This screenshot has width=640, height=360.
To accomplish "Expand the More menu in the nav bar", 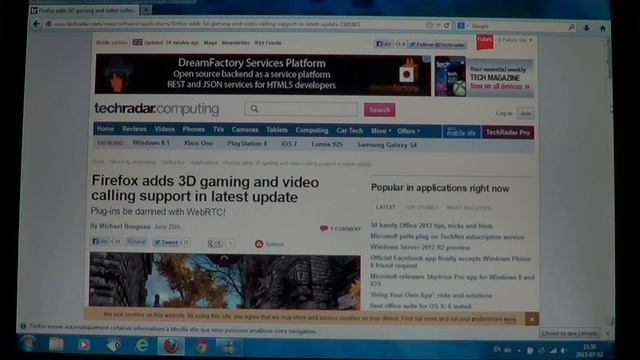I will point(381,131).
